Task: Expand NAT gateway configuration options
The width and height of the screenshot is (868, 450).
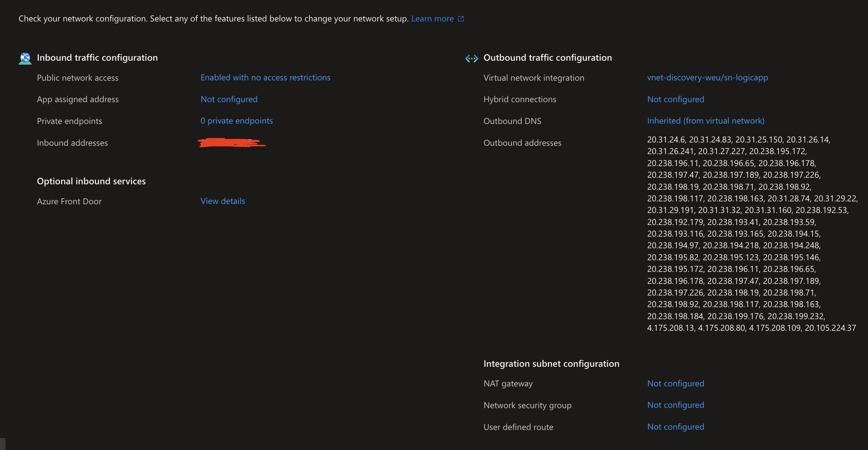Action: pyautogui.click(x=675, y=382)
